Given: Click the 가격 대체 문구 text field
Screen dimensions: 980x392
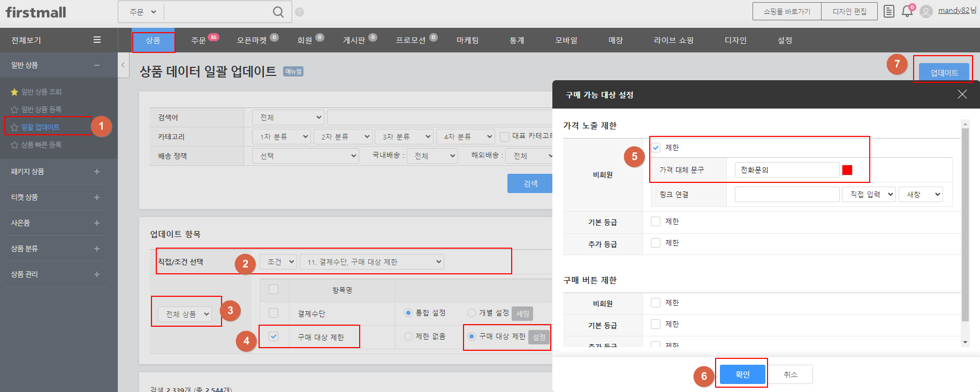Looking at the screenshot, I should [787, 170].
